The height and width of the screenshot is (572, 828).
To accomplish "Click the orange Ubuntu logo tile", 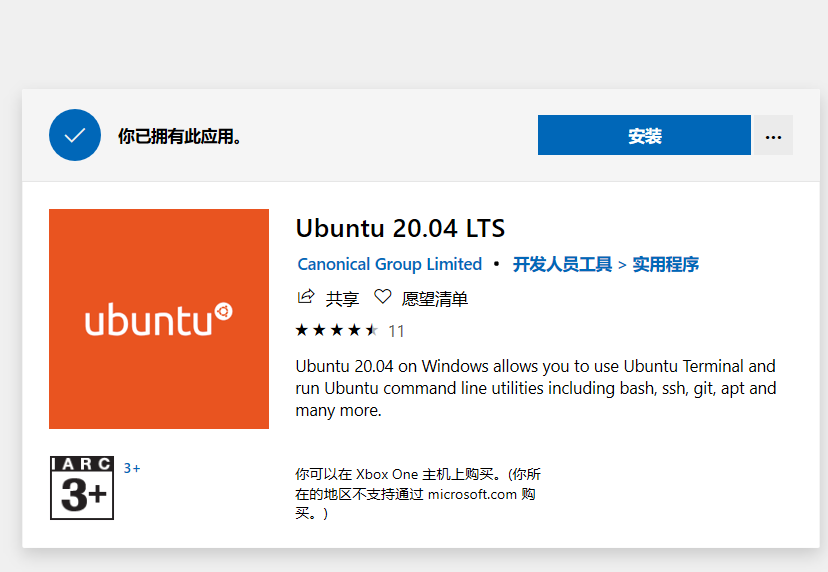I will coord(159,318).
